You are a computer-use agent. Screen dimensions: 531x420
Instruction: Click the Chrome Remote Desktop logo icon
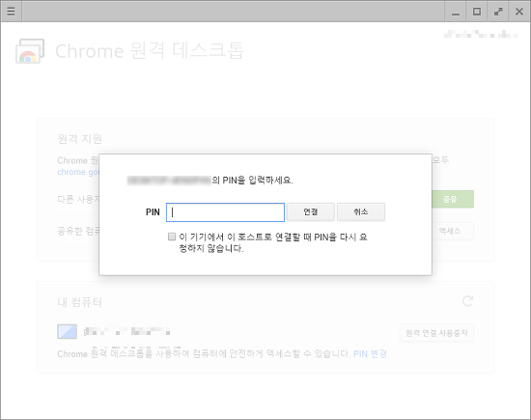pos(30,51)
